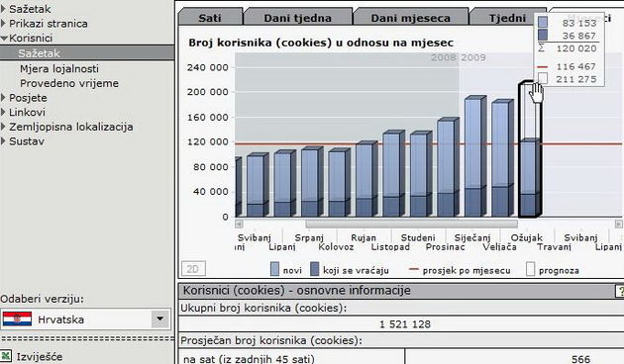The height and width of the screenshot is (364, 624).
Task: Click the prosjek po mjesecu legend line
Action: pyautogui.click(x=414, y=269)
